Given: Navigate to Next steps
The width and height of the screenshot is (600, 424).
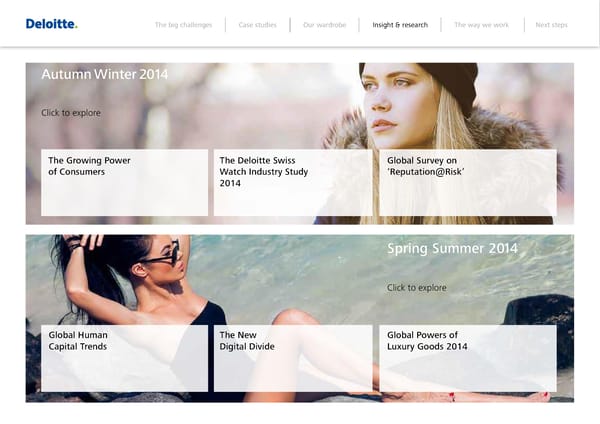Looking at the screenshot, I should click(x=551, y=25).
